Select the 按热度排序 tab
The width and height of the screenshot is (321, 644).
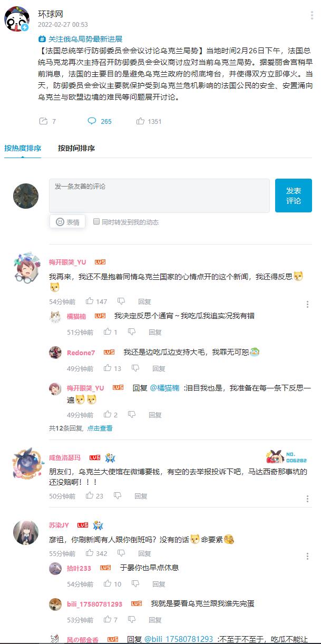(23, 148)
